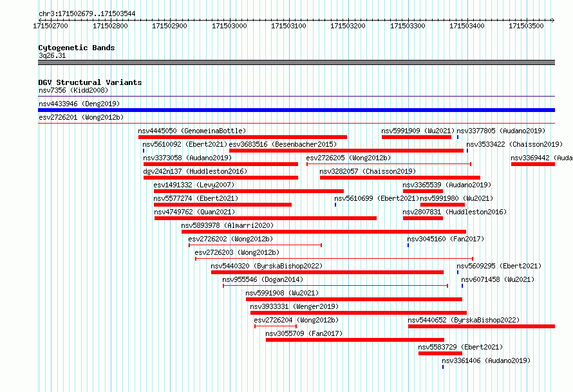The height and width of the screenshot is (392, 573).
Task: Click the red bar under nsv5893978
Action: tap(324, 232)
